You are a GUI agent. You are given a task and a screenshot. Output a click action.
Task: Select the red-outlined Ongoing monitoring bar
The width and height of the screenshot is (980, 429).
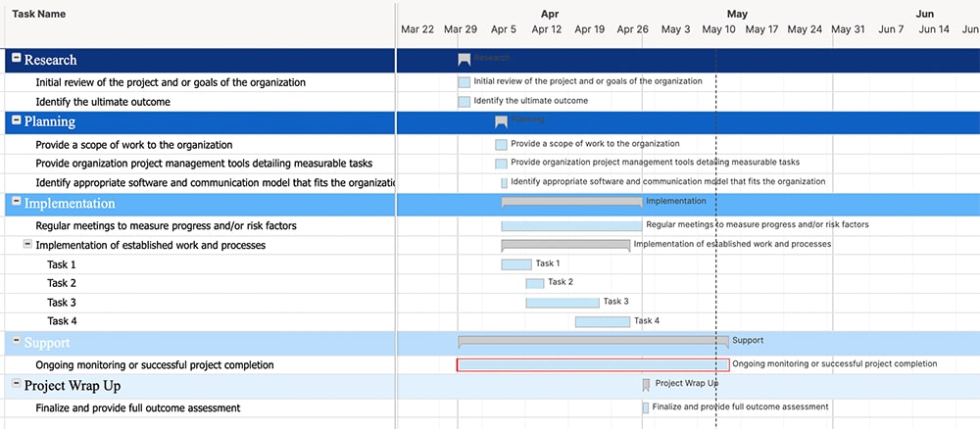pos(593,364)
